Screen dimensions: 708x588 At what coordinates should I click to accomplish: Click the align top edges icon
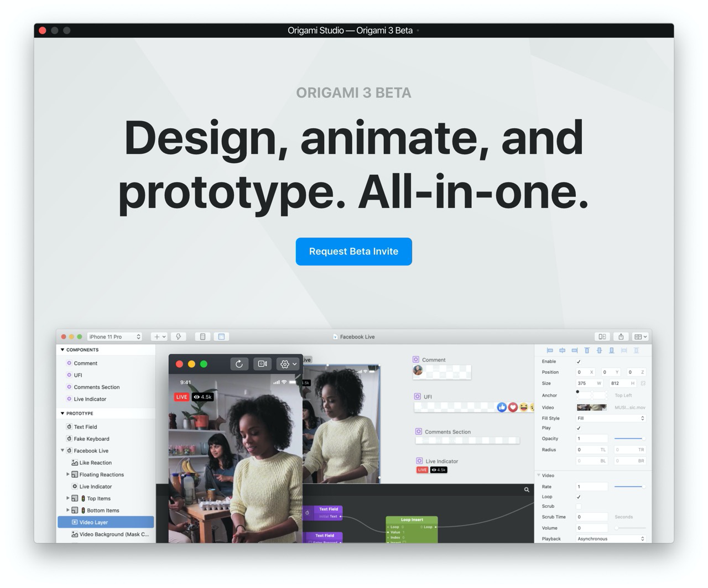pos(587,350)
